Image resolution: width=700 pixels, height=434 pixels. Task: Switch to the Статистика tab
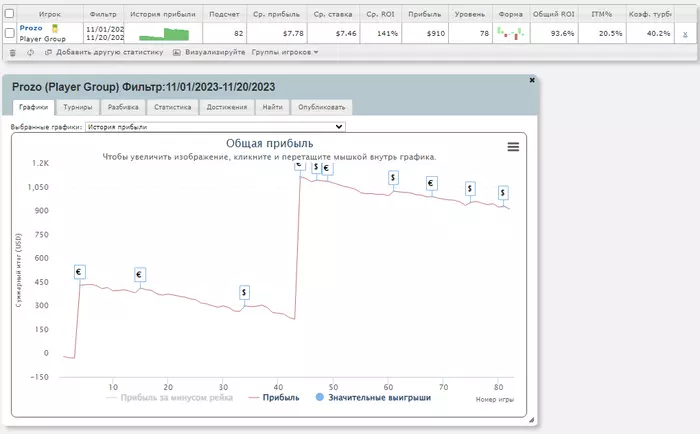click(173, 107)
